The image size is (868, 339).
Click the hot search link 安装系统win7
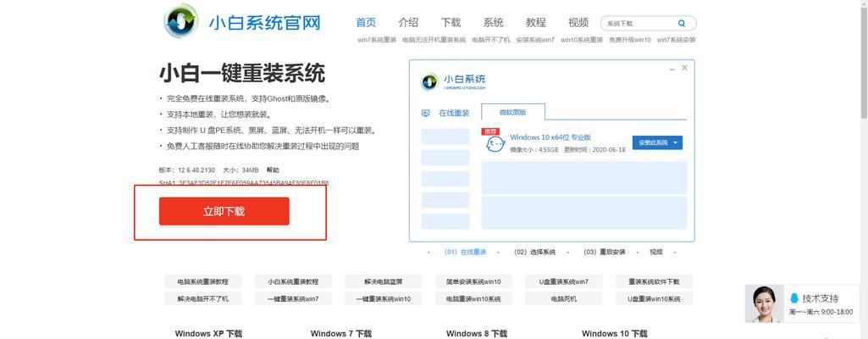pos(535,40)
